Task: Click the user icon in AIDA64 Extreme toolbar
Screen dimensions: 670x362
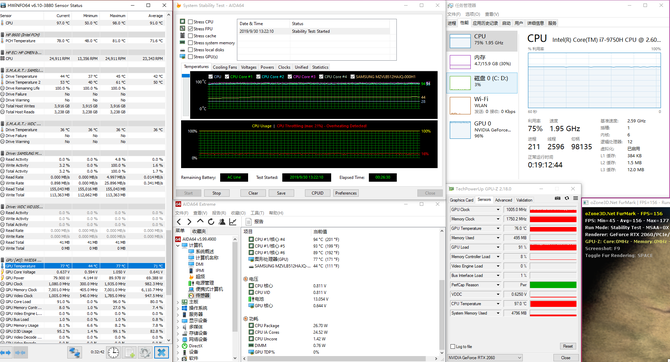Action: [222, 221]
